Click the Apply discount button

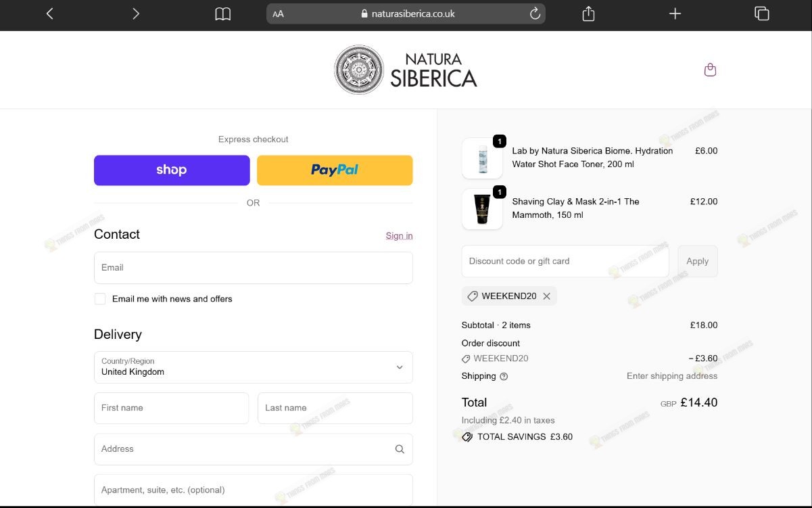(698, 261)
